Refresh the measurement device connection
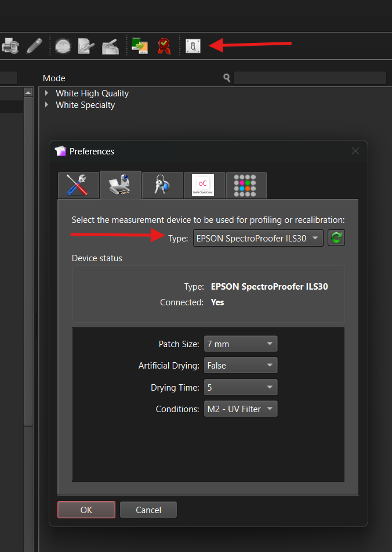 pos(336,238)
